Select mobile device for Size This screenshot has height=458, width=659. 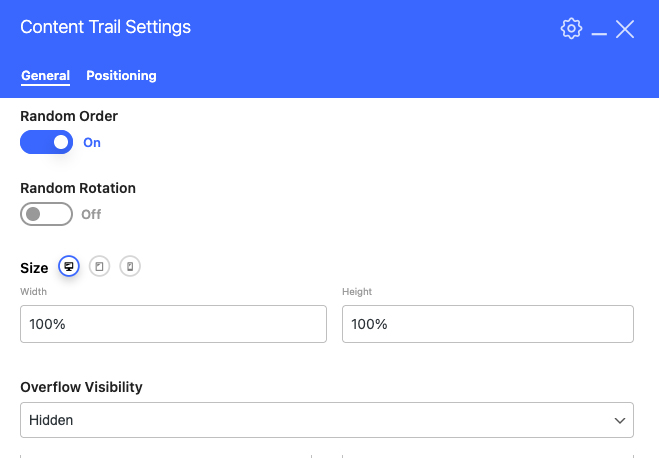click(x=129, y=266)
